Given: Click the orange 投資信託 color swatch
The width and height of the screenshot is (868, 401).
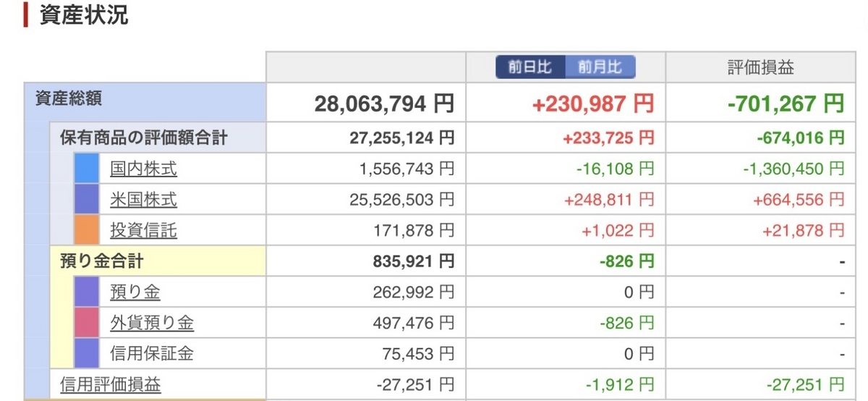Looking at the screenshot, I should (x=86, y=231).
